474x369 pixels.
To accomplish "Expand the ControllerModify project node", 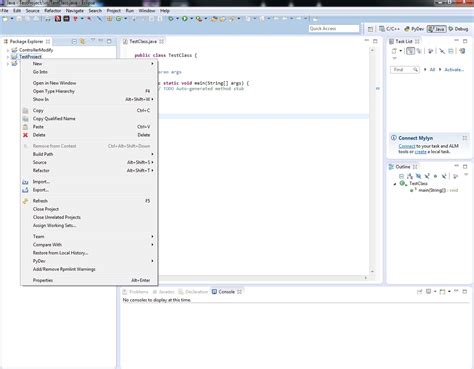I will tap(8, 50).
